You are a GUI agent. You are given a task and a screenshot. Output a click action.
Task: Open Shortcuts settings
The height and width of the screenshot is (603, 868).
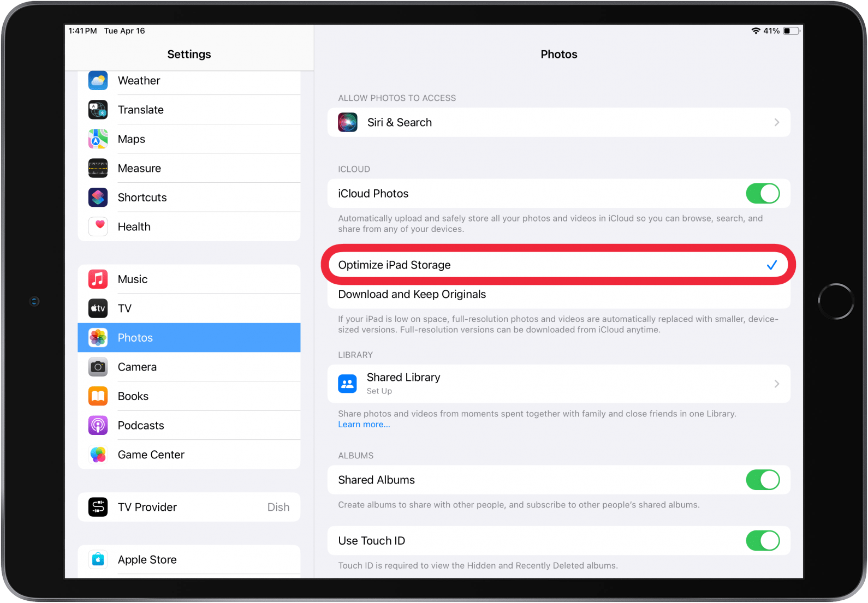[189, 198]
